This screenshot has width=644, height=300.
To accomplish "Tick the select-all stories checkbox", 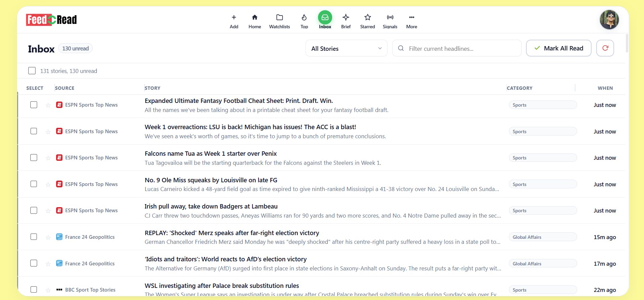I will pos(32,71).
